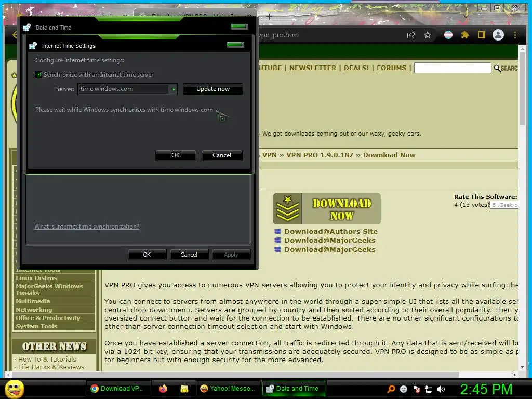Switch to Yahoo! Messenger taskbar button

[x=228, y=389]
